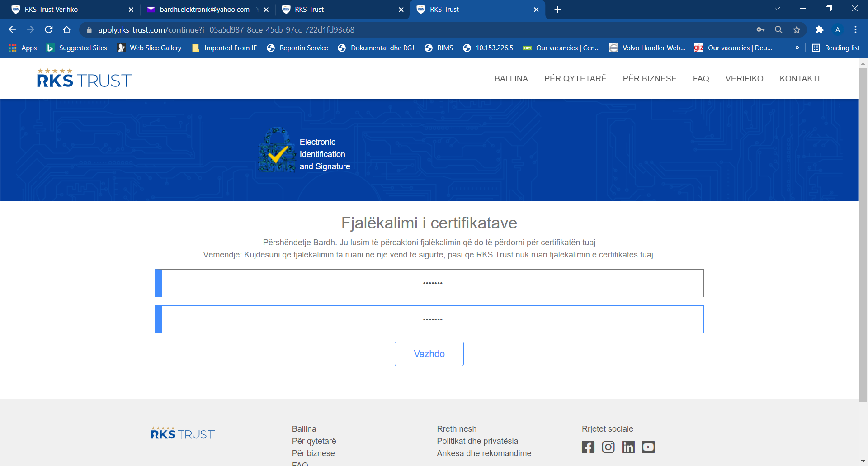Open the LinkedIn icon in footer

[628, 447]
